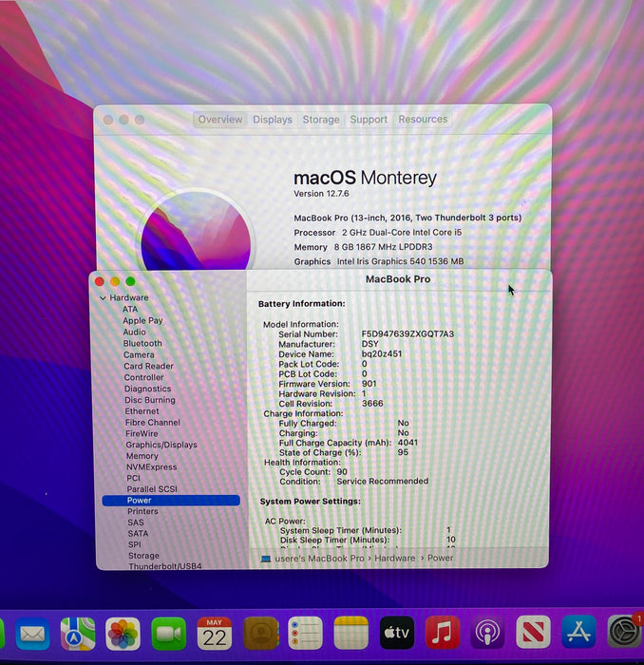Image resolution: width=644 pixels, height=665 pixels.
Task: Select Disc Burning in the sidebar
Action: (x=150, y=400)
